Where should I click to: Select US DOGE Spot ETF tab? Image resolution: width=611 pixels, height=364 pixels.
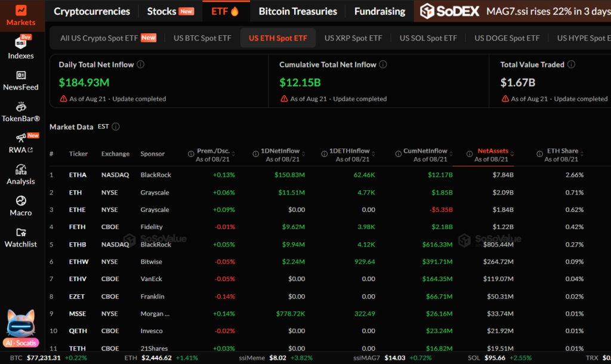tap(507, 38)
